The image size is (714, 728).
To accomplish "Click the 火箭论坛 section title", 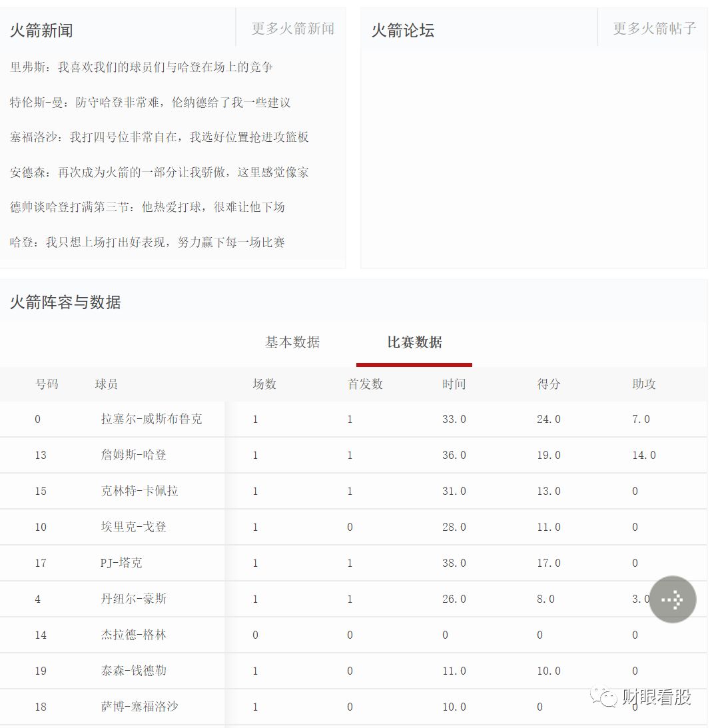I will 403,31.
